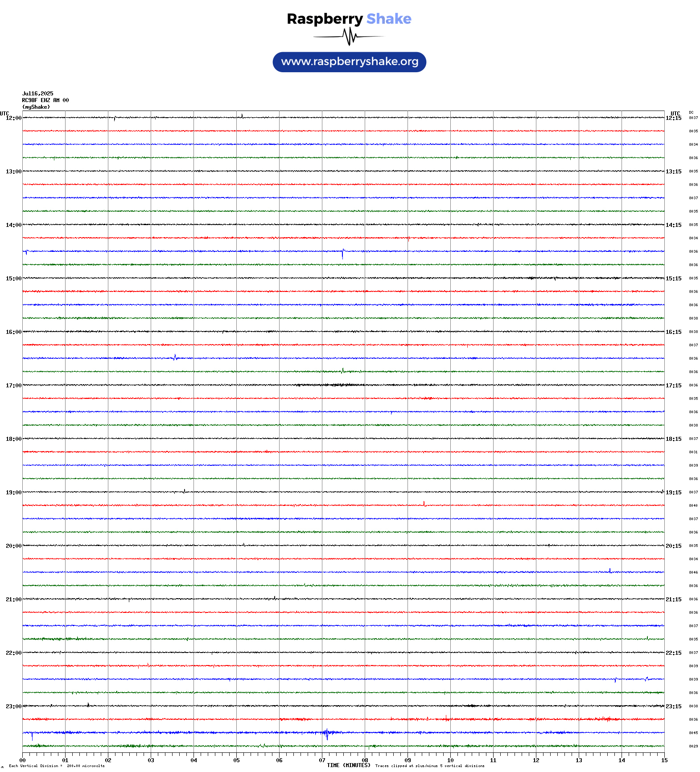Click the 03 minute axis tick label

[151, 760]
